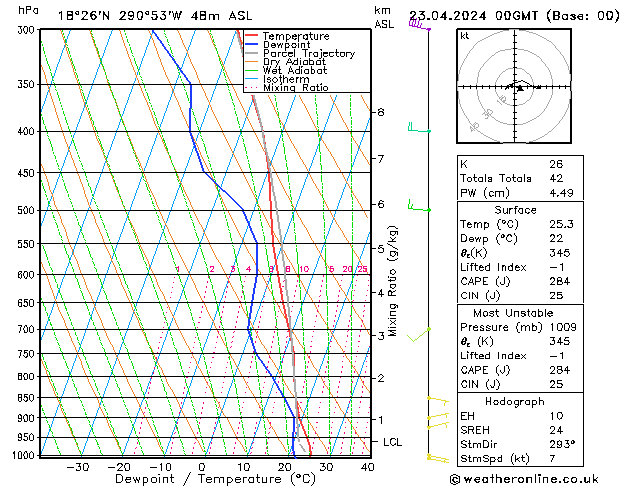Click the 700 hPa pressure level label

click(x=26, y=330)
